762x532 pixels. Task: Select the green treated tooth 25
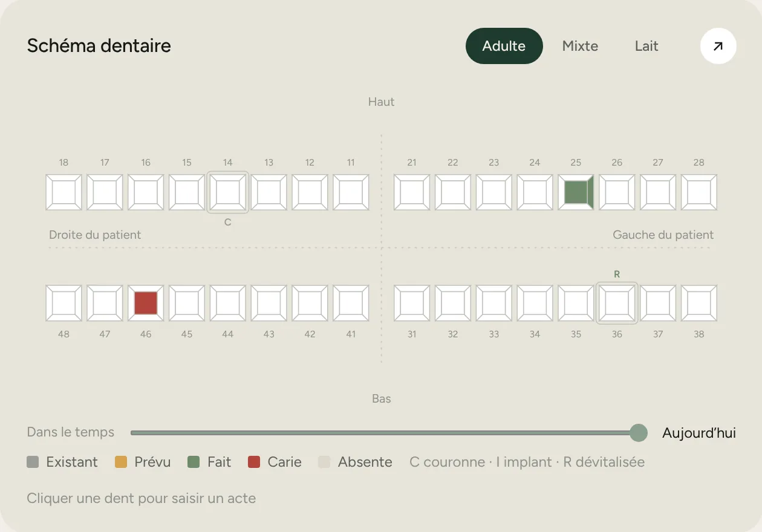(576, 192)
